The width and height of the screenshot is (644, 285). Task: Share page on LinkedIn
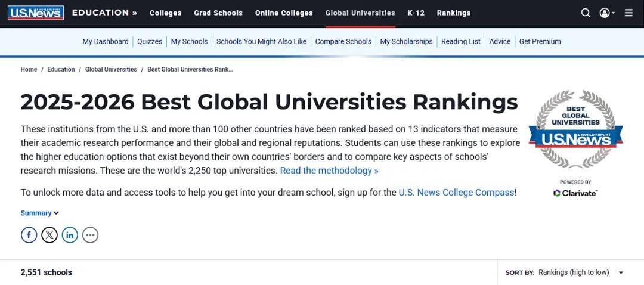(70, 235)
